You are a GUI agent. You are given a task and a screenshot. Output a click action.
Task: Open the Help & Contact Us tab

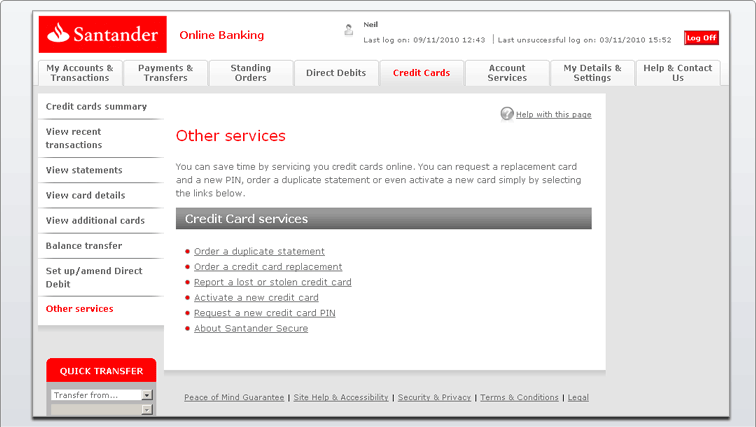click(x=678, y=73)
